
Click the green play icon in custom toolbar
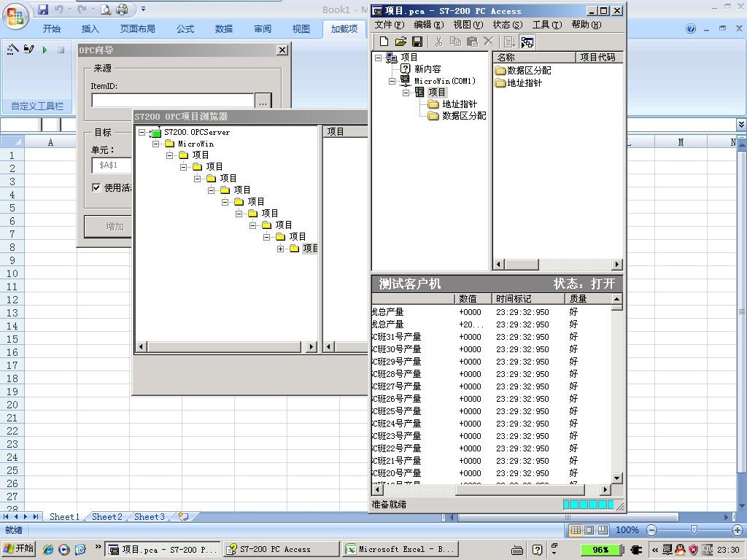click(x=45, y=50)
